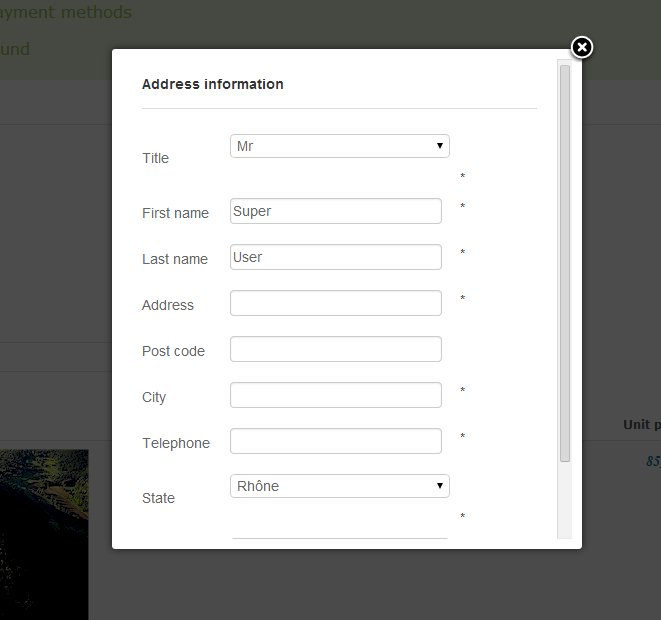Viewport: 661px width, 620px height.
Task: Click the "Telephone" label text
Action: [x=176, y=443]
